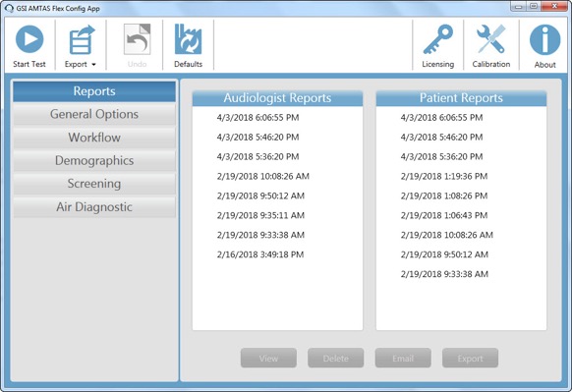
Task: Click the bottom Export button
Action: click(470, 358)
